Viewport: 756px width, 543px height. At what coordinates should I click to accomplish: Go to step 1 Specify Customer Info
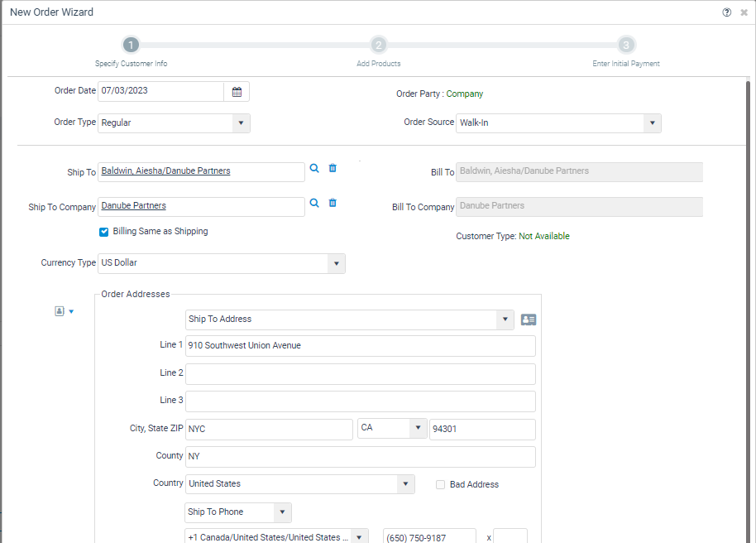[131, 45]
